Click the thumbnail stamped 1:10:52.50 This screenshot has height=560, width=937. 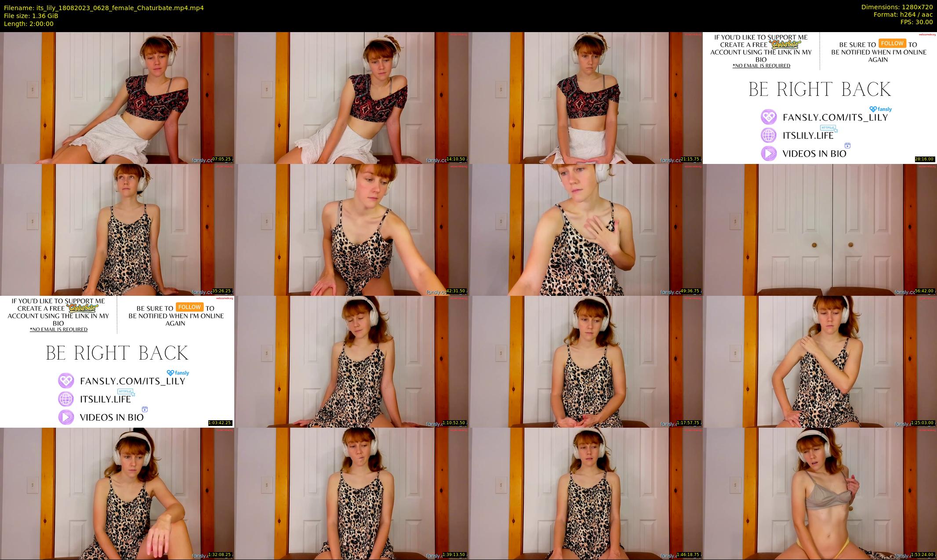pos(351,361)
